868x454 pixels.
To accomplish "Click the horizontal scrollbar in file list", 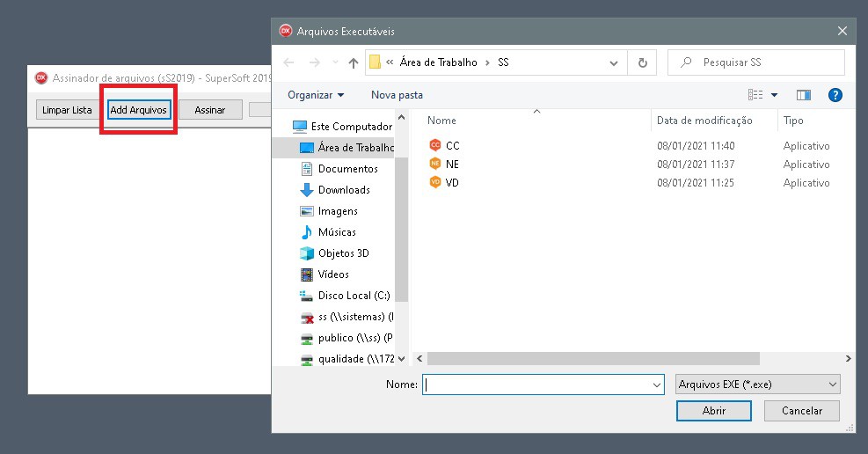I will pyautogui.click(x=594, y=359).
